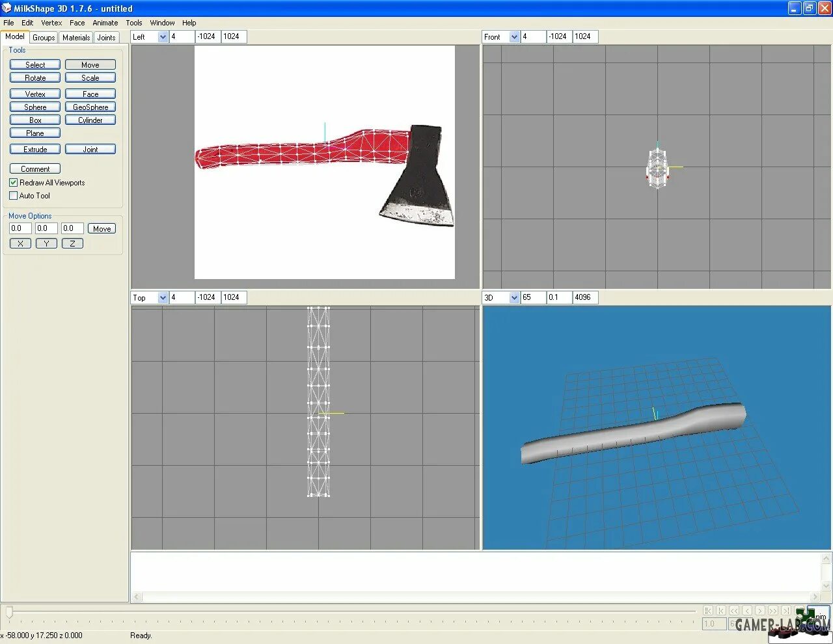Choose the Cylinder primitive tool
This screenshot has width=833, height=644.
(x=90, y=120)
